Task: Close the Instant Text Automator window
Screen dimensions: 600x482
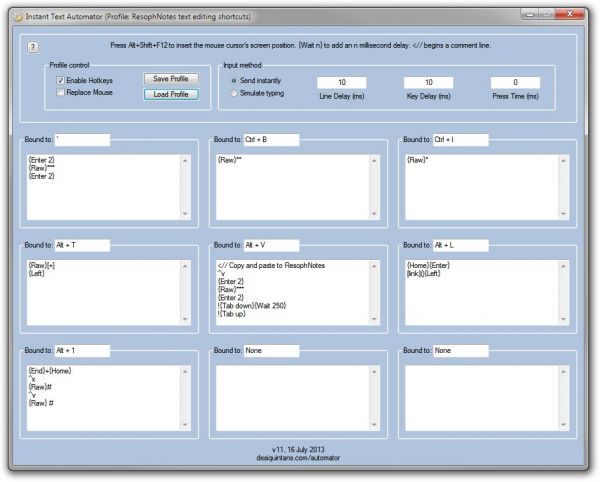Action: (x=570, y=15)
